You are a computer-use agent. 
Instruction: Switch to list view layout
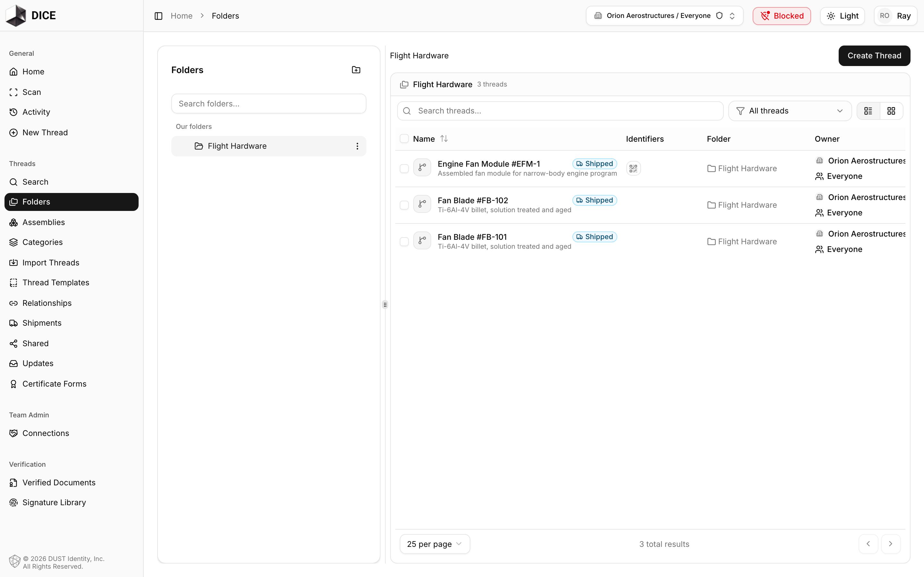point(868,111)
